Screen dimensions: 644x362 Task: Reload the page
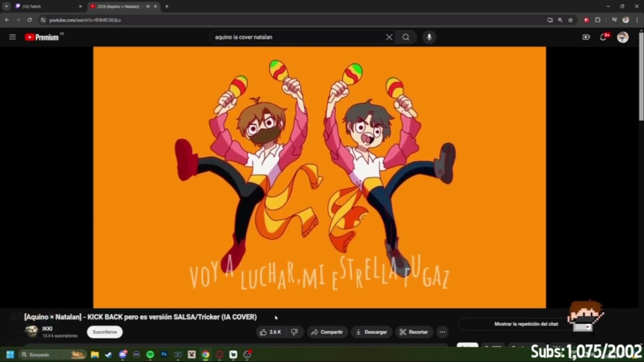tap(29, 20)
